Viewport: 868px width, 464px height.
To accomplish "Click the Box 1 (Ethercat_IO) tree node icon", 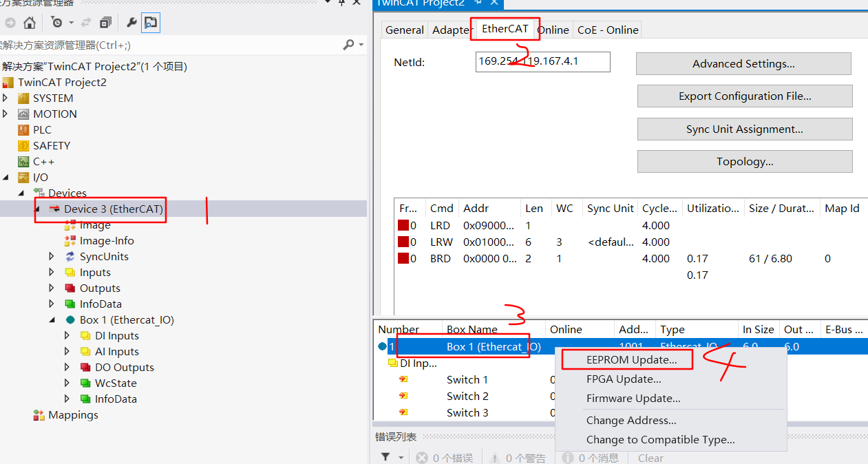I will point(70,320).
